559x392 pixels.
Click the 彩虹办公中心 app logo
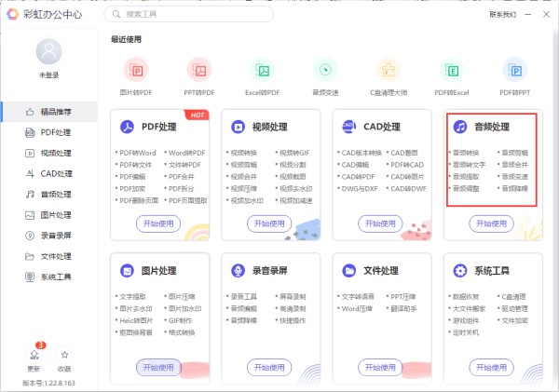coord(13,14)
